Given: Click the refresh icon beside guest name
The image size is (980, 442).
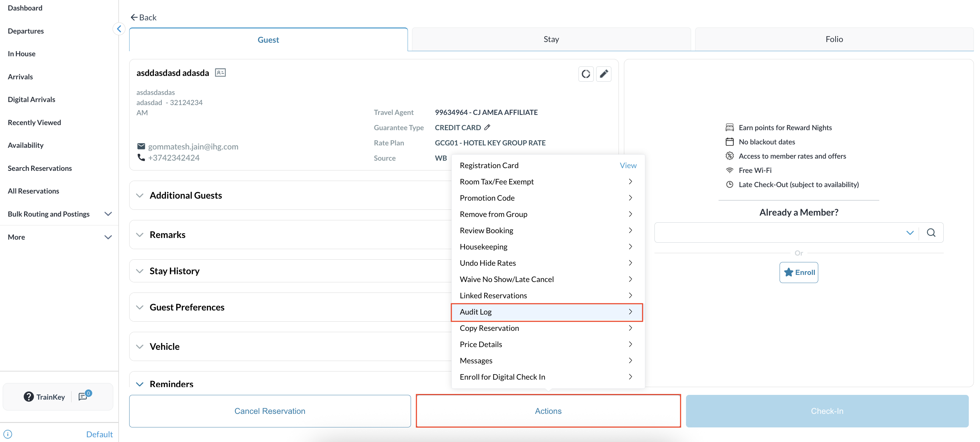Looking at the screenshot, I should click(586, 74).
